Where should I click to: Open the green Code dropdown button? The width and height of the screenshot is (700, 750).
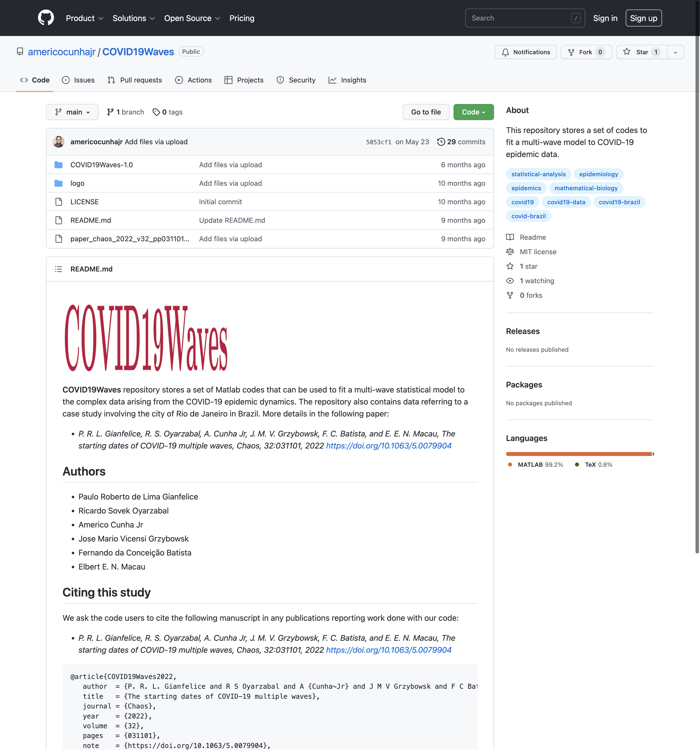tap(473, 112)
